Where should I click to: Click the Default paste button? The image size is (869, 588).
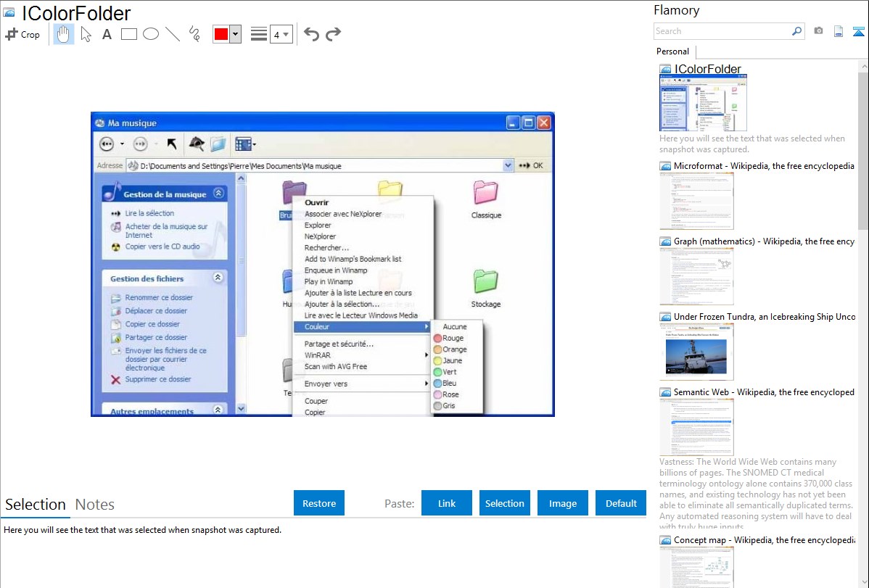pos(621,503)
